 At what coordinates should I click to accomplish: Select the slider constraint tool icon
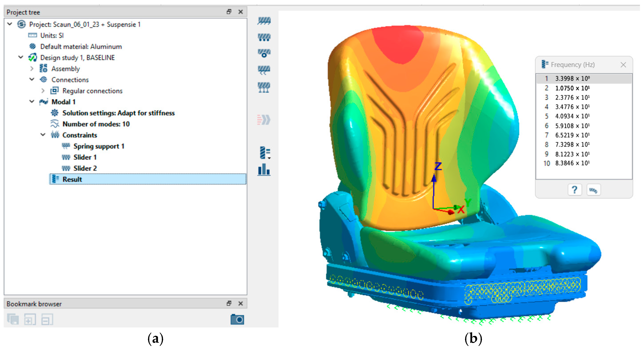tap(264, 37)
